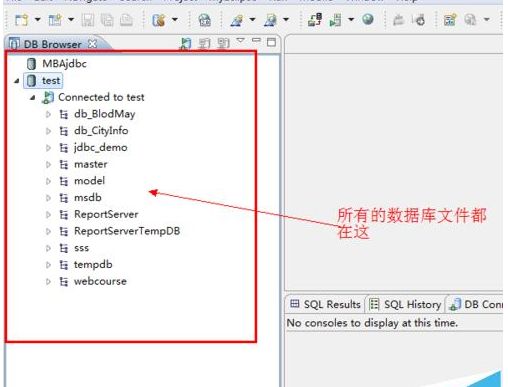
Task: Click the globe web browser icon
Action: click(x=368, y=19)
